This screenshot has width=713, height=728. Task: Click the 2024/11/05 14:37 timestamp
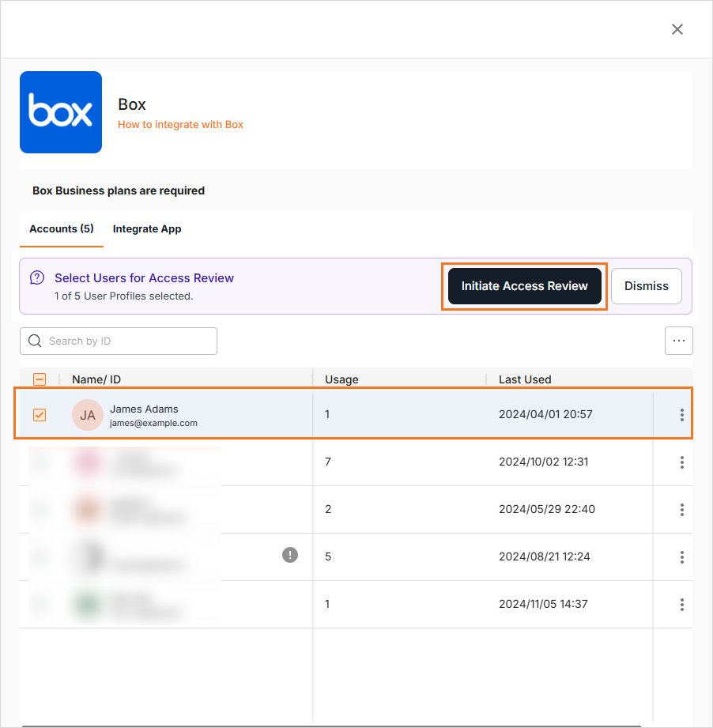[x=543, y=604]
